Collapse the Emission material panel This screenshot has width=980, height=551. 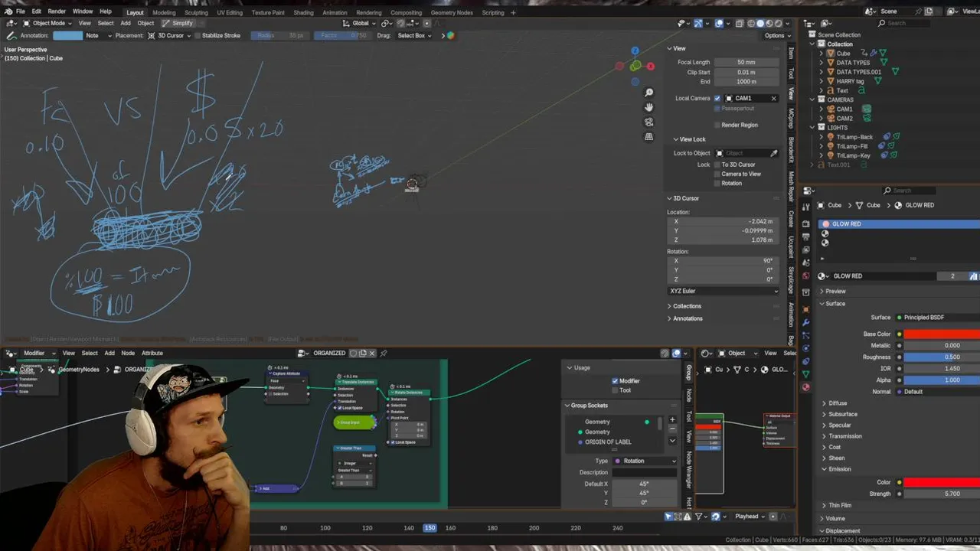tap(839, 469)
